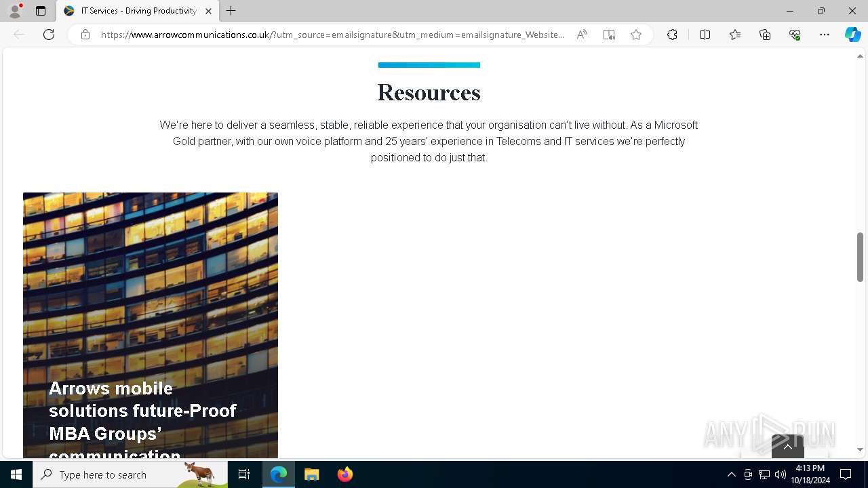Screen dimensions: 868x488
Task: Open the Edge profile icon
Action: [x=15, y=11]
